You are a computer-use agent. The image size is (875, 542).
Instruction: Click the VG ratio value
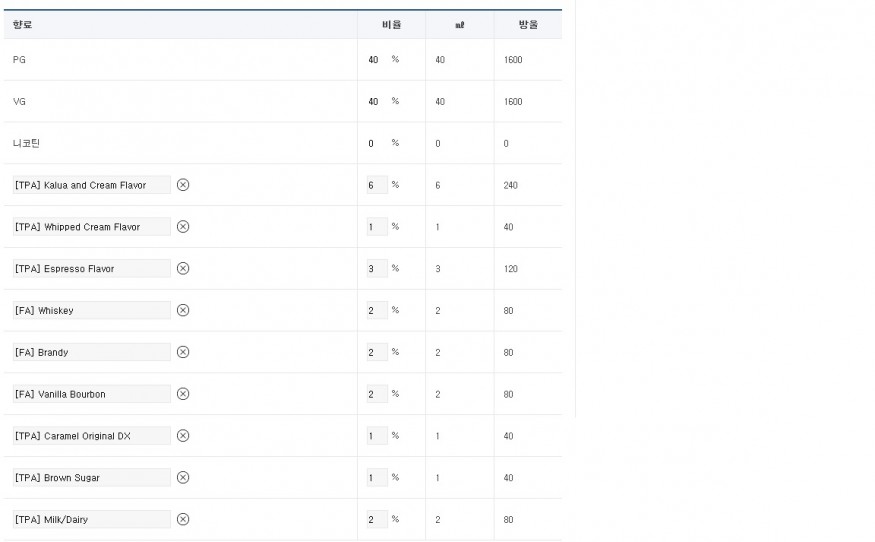click(x=374, y=102)
